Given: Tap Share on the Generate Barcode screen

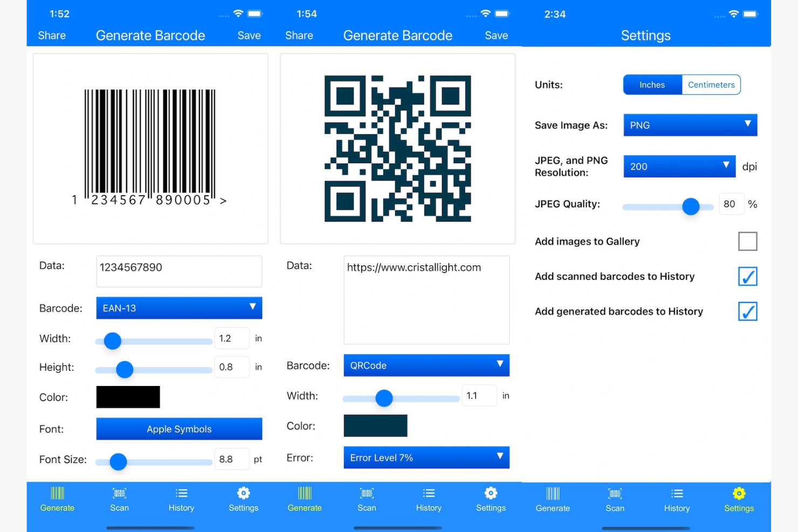Looking at the screenshot, I should [x=52, y=35].
